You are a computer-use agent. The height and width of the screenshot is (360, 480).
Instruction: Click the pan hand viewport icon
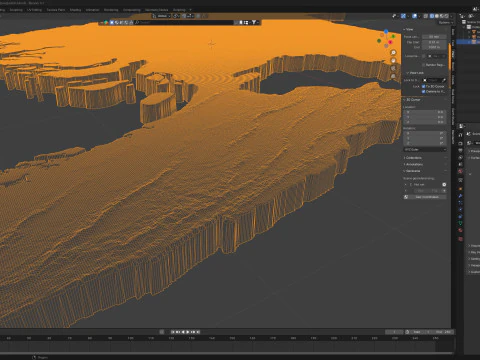point(393,61)
